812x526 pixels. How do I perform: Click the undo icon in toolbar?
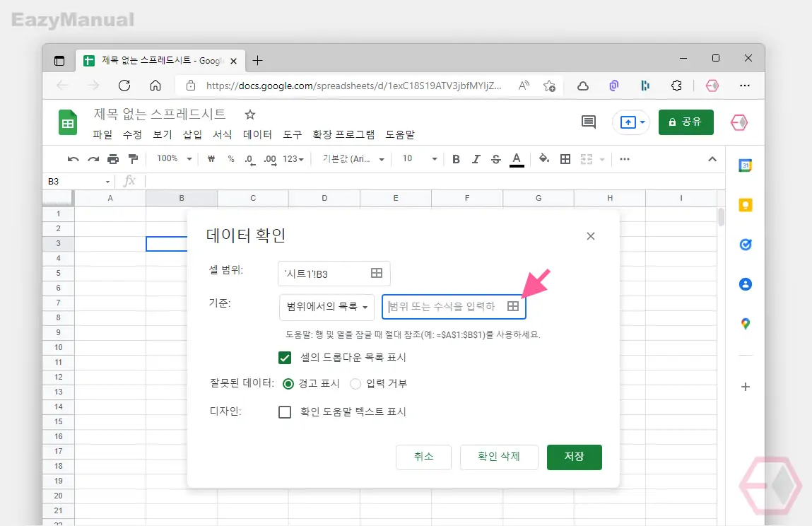(73, 159)
